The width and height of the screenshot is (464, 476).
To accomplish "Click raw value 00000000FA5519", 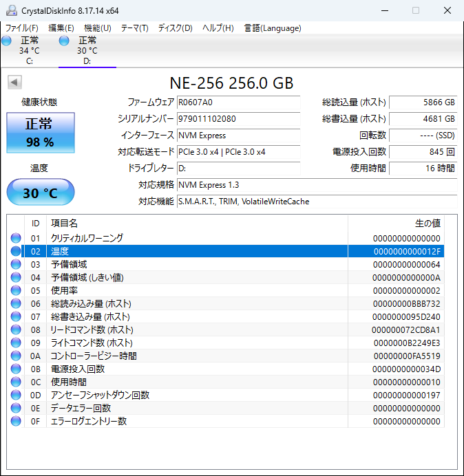I will (x=407, y=356).
